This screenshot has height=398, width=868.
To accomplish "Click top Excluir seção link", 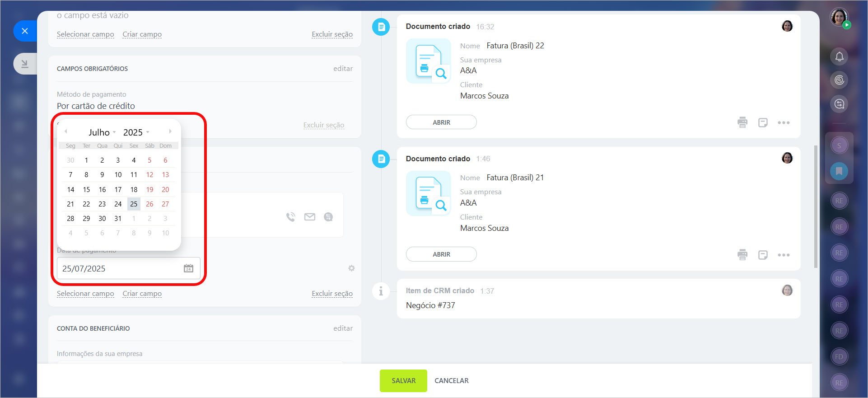I will [x=332, y=34].
